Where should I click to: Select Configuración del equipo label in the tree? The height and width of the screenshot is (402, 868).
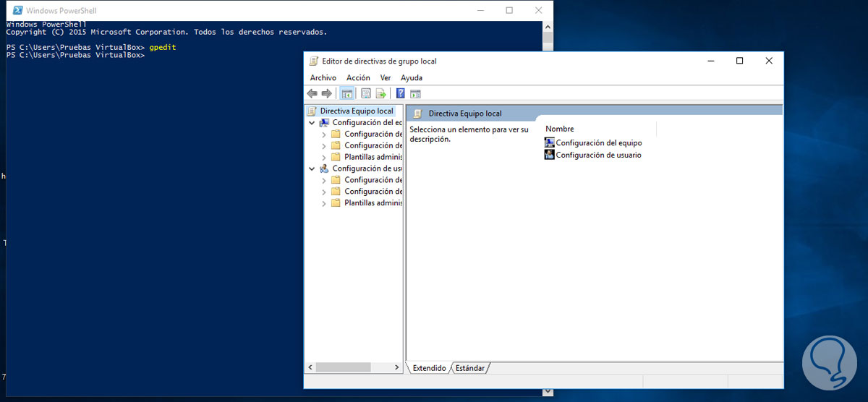[367, 123]
